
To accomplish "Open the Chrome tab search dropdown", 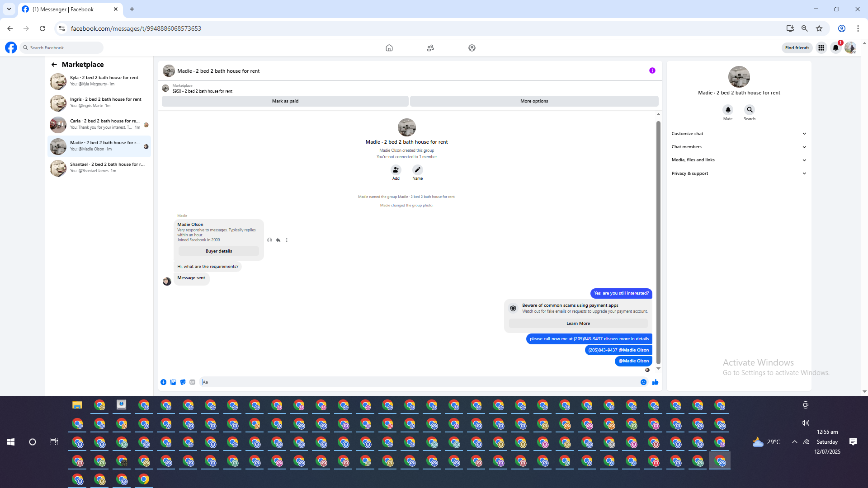I will click(9, 9).
